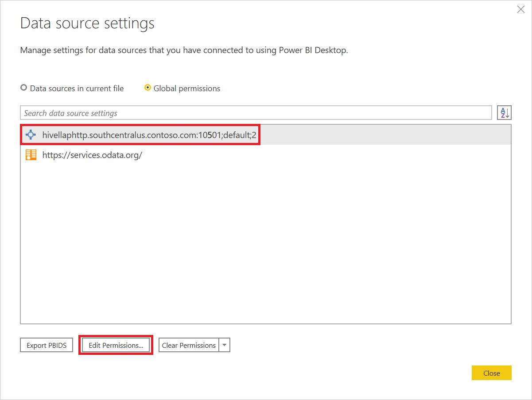
Task: Click the Export PBIDS button
Action: pyautogui.click(x=46, y=345)
